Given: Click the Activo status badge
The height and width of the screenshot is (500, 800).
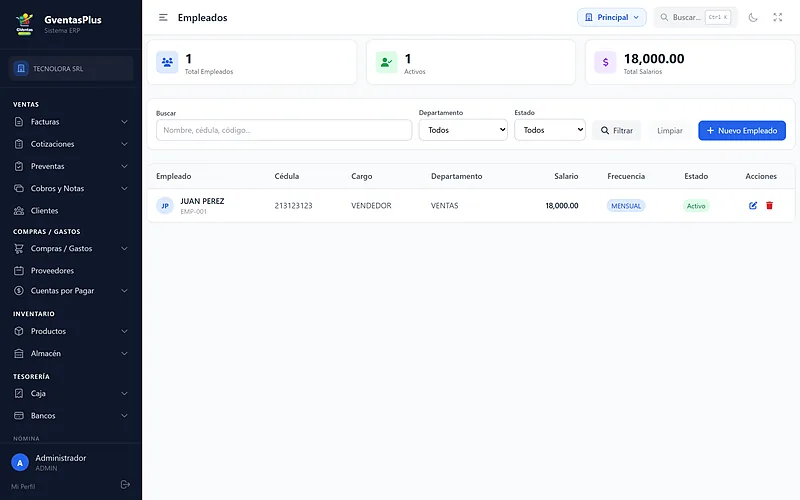Looking at the screenshot, I should [x=696, y=206].
